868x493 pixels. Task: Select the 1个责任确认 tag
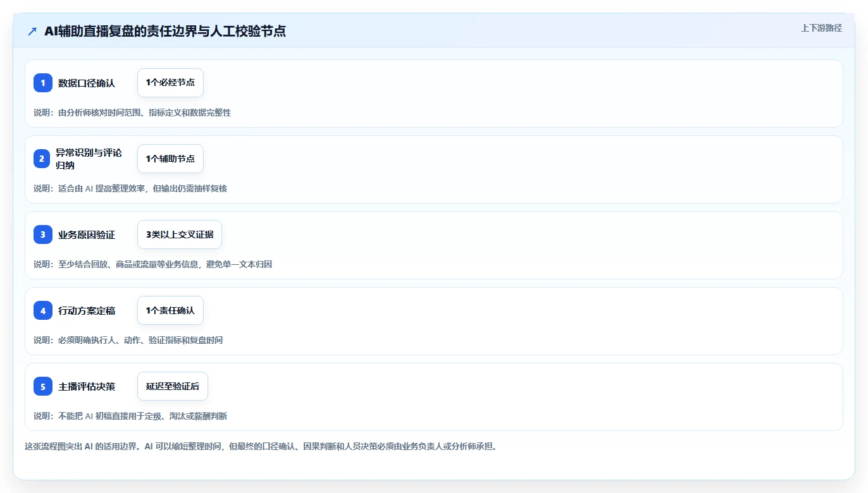point(170,310)
